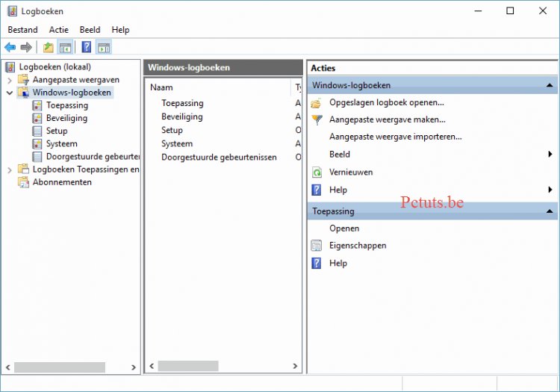Click Aangepaste weergave importeren... action

[x=395, y=137]
